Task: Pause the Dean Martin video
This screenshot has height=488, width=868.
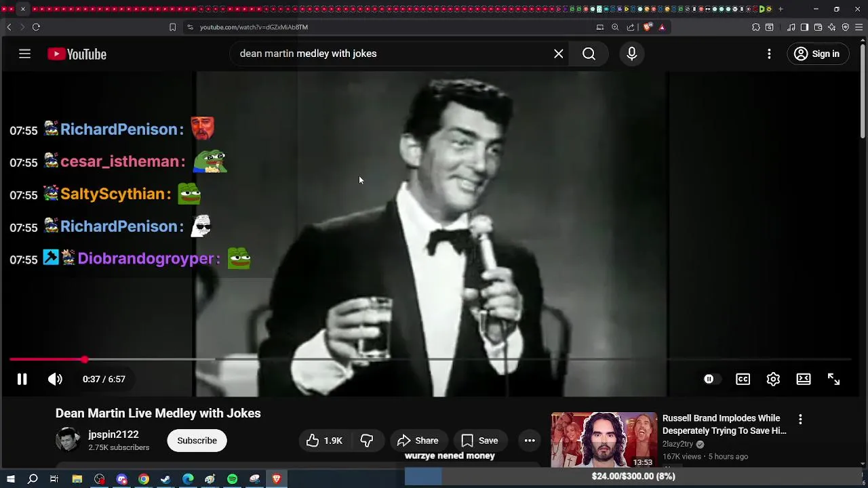Action: [22, 379]
